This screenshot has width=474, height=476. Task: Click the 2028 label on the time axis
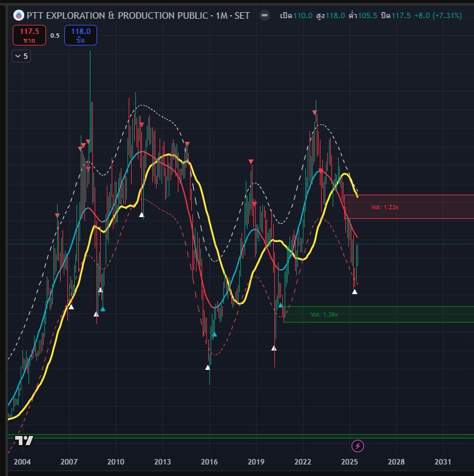(x=396, y=461)
